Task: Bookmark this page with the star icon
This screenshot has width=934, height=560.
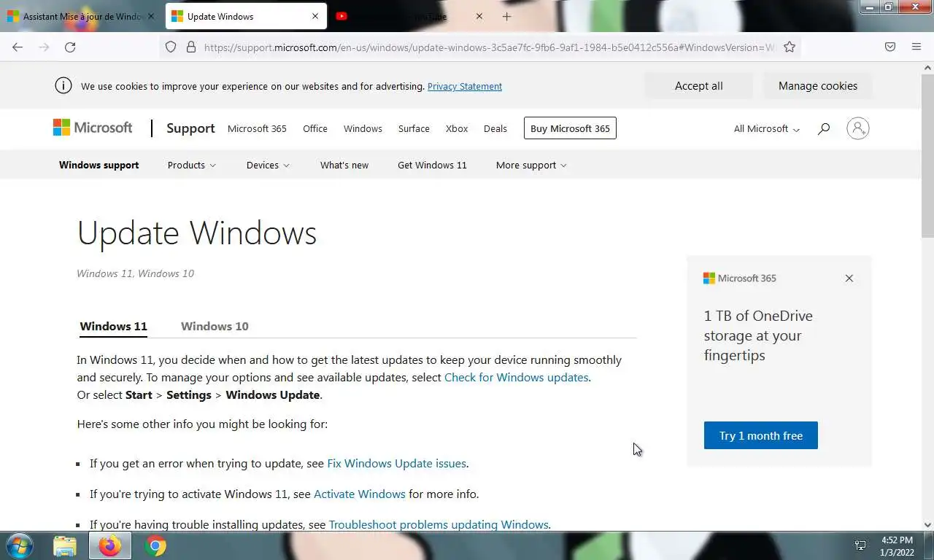Action: pos(790,47)
